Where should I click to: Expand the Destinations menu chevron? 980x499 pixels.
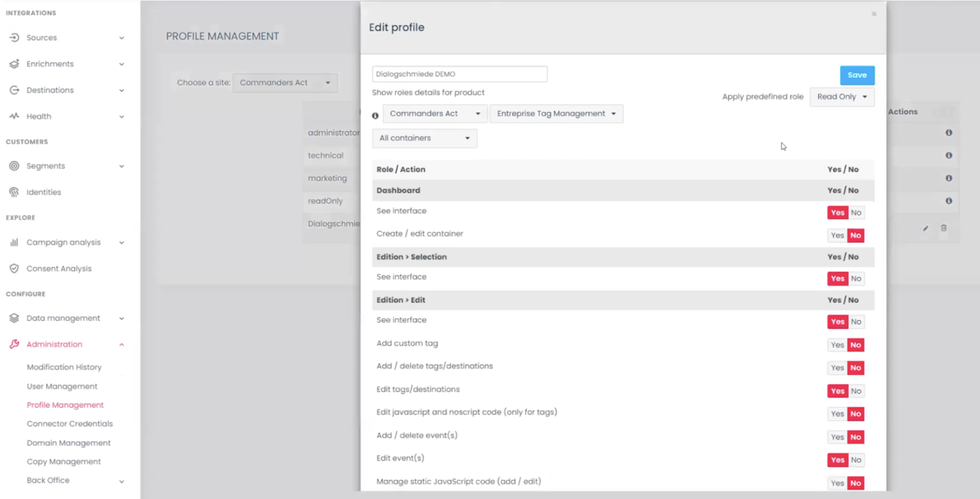pos(122,90)
